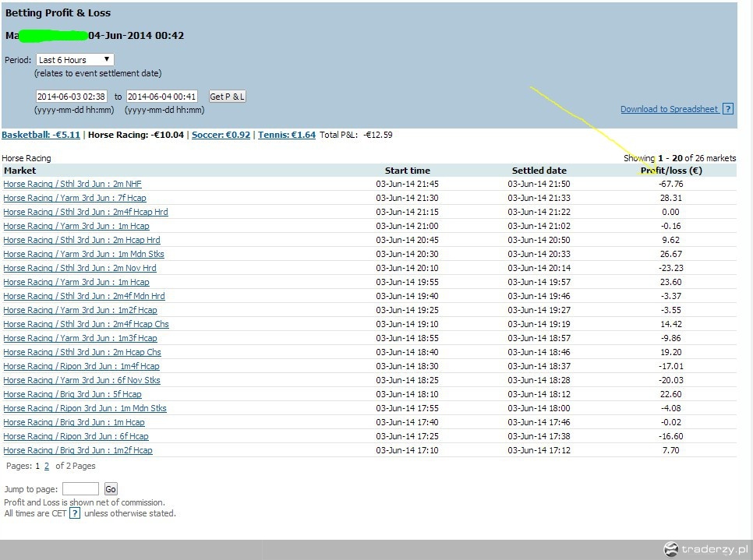Click the Go button next to Jump to page

(x=111, y=489)
